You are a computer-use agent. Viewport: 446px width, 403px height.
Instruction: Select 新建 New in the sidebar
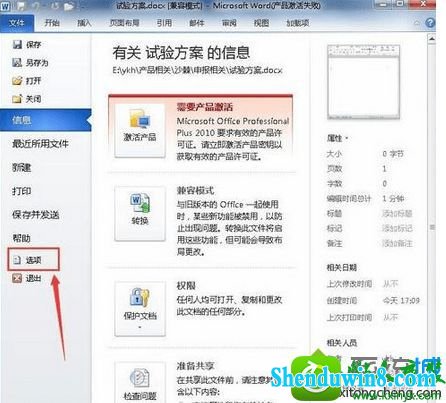(22, 167)
